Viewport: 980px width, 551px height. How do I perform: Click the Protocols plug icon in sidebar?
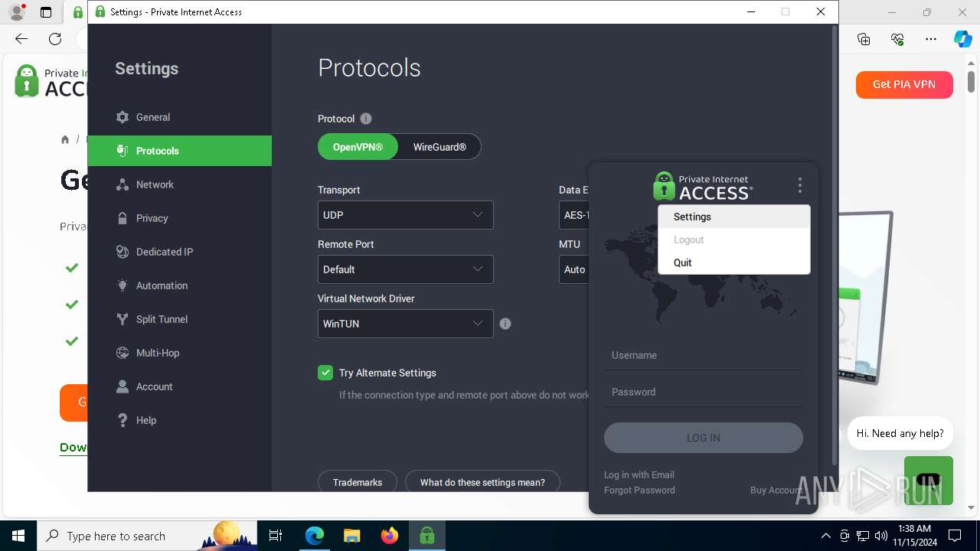[x=122, y=151]
